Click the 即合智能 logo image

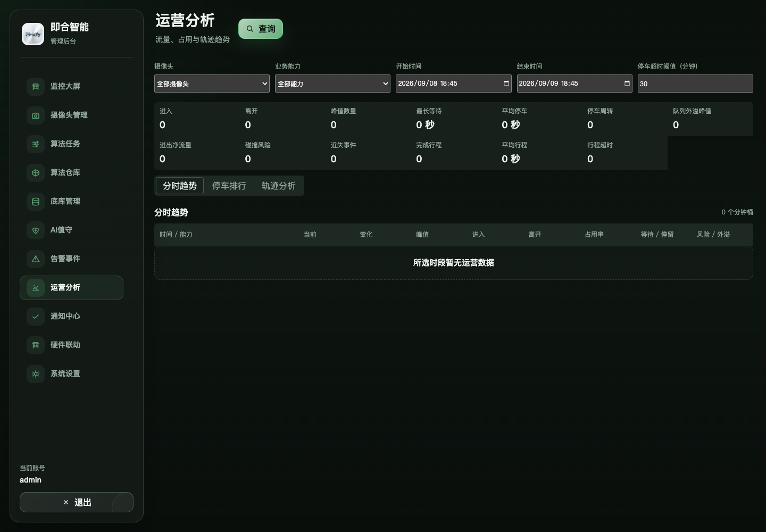click(33, 34)
